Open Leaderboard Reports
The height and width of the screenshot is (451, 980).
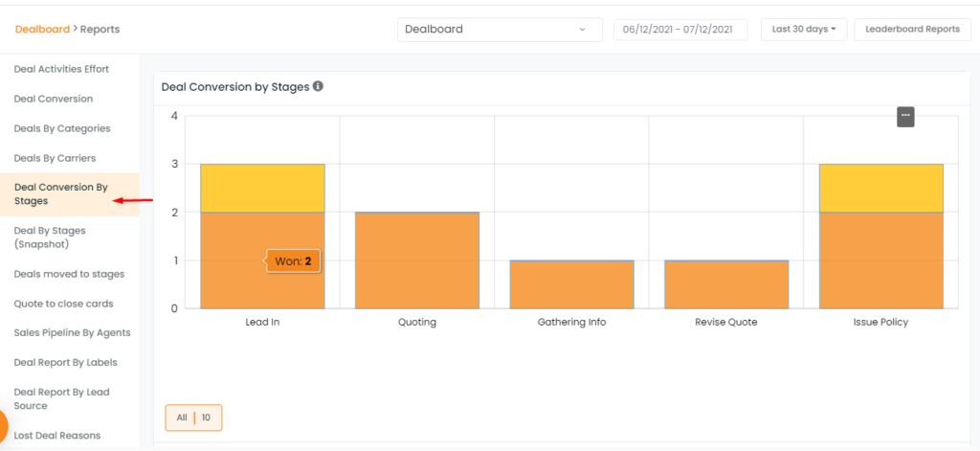(912, 30)
